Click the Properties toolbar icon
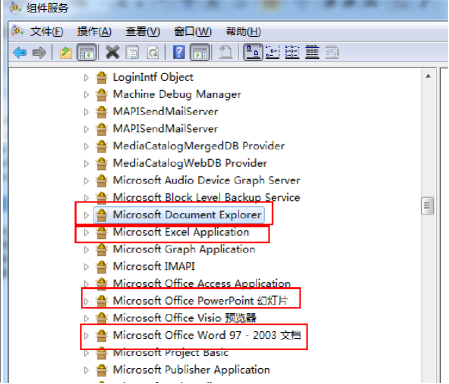449x384 pixels. [132, 53]
